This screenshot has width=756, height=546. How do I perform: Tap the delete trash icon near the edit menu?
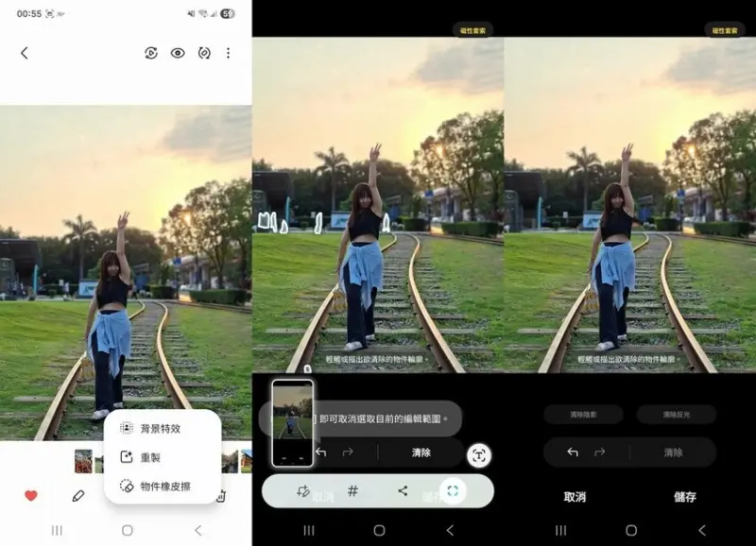[224, 495]
